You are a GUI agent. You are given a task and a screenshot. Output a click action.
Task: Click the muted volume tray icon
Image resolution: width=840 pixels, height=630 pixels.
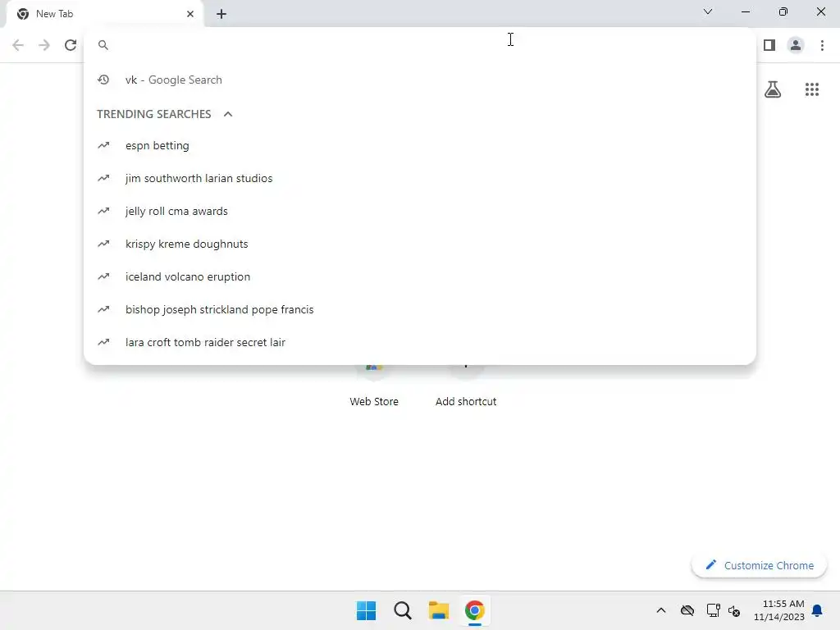pos(734,610)
